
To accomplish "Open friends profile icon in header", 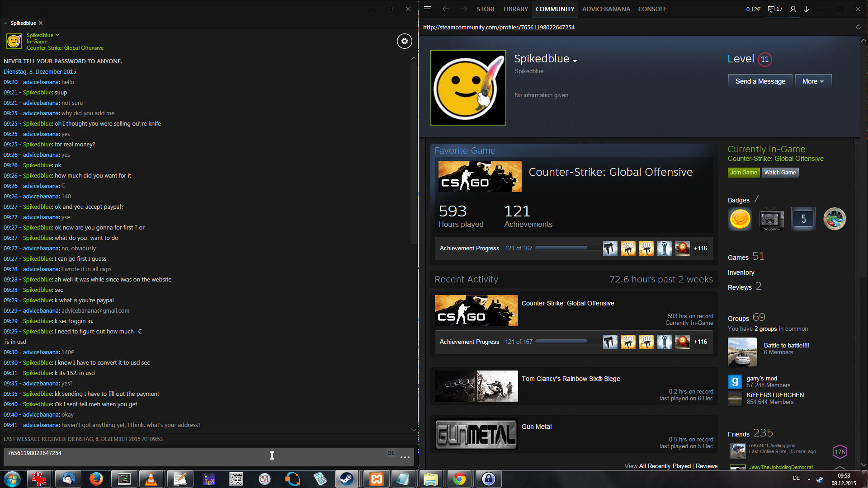I will [793, 9].
